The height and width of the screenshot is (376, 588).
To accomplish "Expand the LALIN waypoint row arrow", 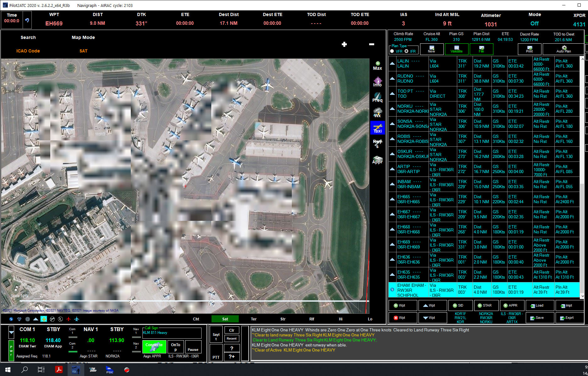I will click(392, 63).
